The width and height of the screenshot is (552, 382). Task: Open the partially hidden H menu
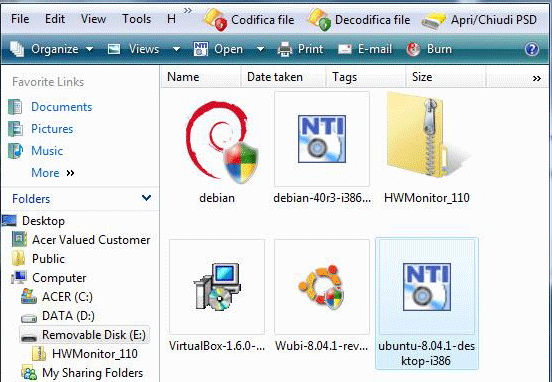pyautogui.click(x=171, y=19)
